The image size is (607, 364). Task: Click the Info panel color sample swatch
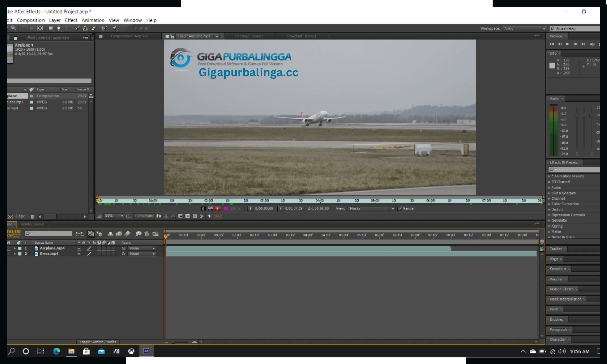click(x=552, y=65)
